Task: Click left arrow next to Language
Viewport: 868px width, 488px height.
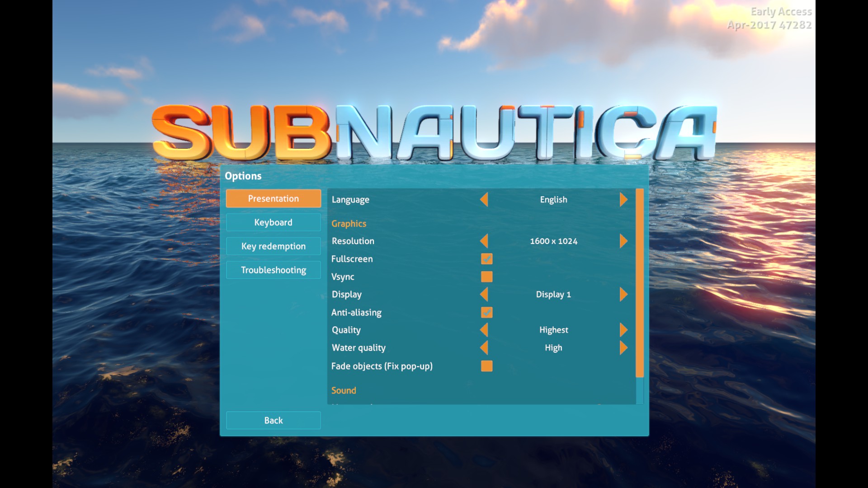Action: click(484, 199)
